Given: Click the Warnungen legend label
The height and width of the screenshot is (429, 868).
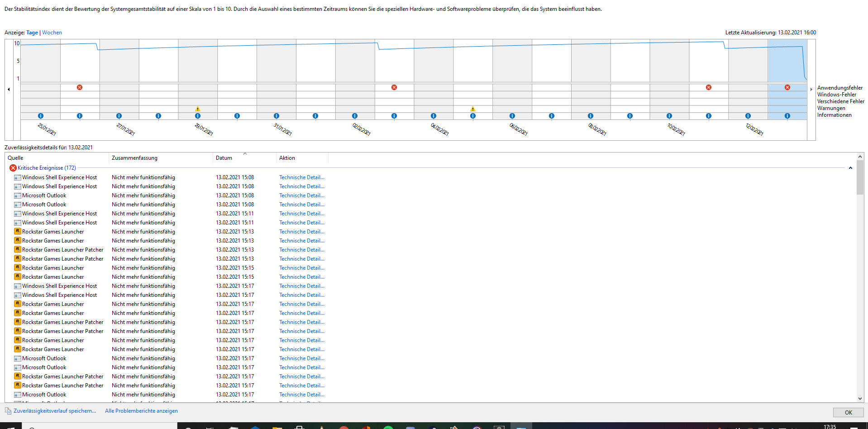Looking at the screenshot, I should [x=831, y=108].
